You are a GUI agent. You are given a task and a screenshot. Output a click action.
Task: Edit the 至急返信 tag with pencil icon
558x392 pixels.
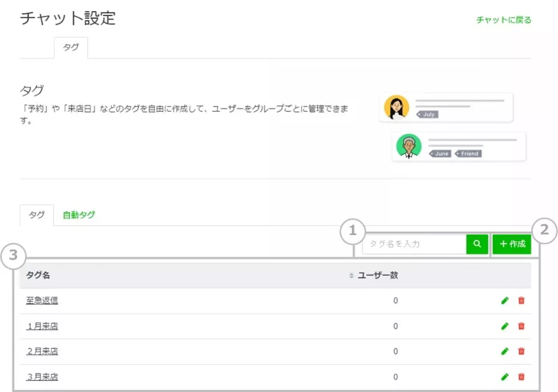click(505, 300)
